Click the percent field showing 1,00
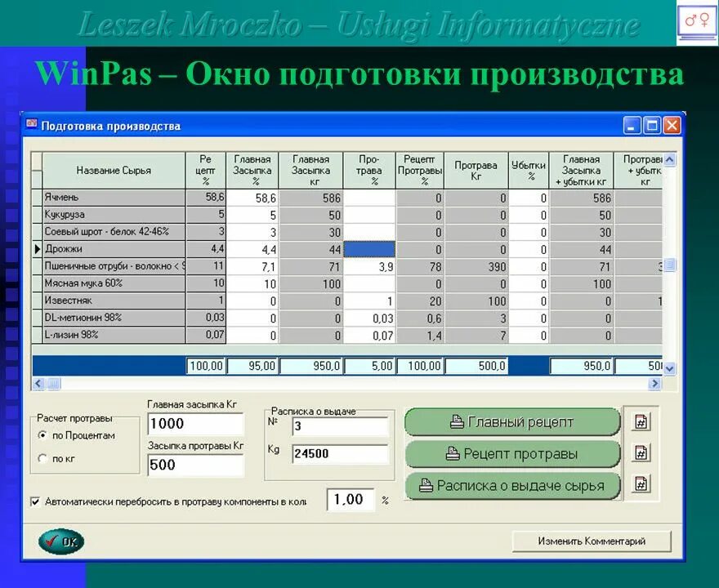The width and height of the screenshot is (719, 588). (x=351, y=499)
